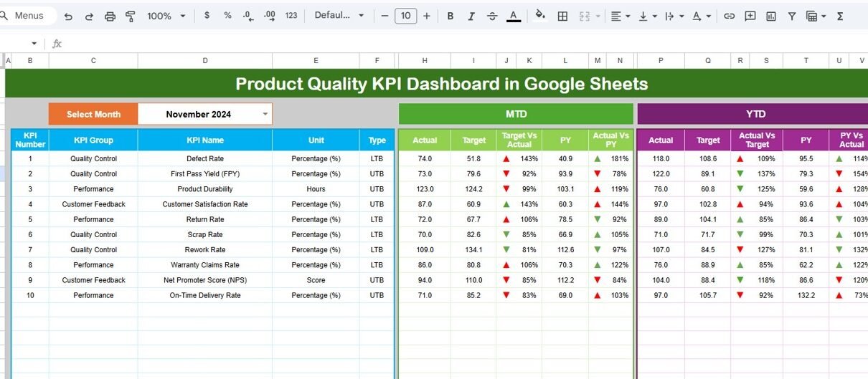This screenshot has width=868, height=379.
Task: Click the increase font size plus button
Action: [x=427, y=16]
